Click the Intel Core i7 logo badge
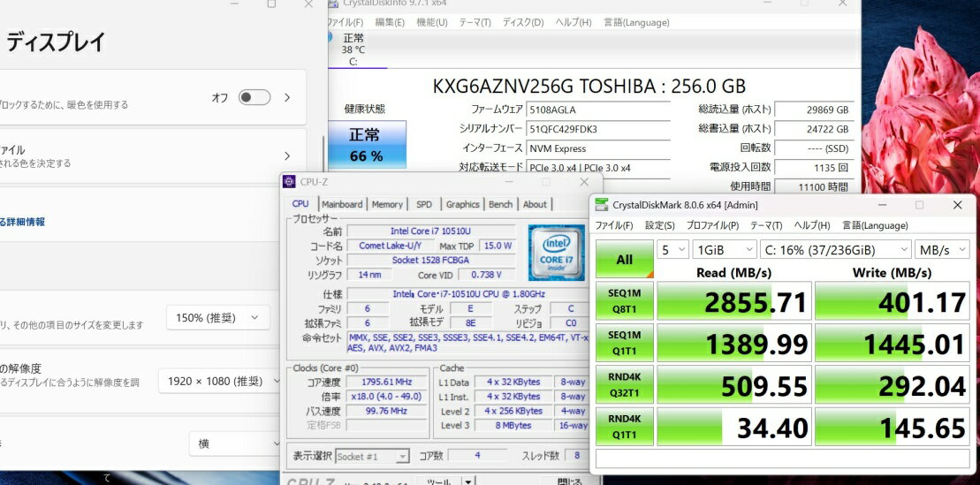 tap(557, 252)
